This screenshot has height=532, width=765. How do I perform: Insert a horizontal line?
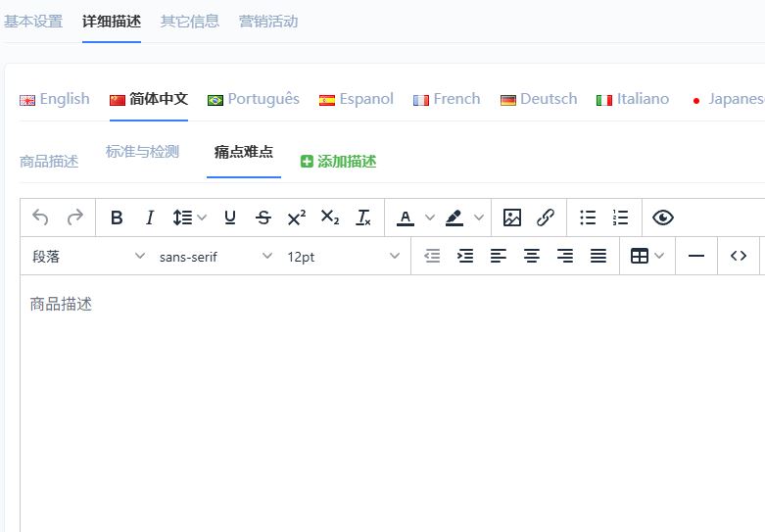696,256
